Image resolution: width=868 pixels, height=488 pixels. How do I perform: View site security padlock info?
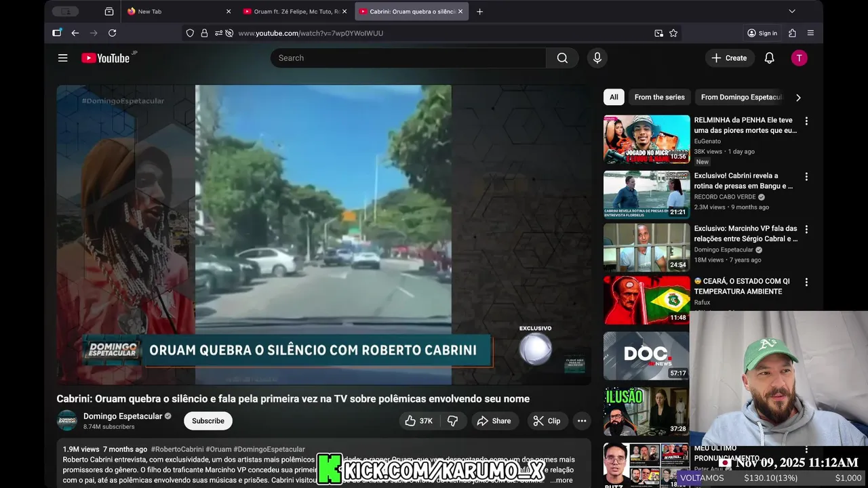(204, 33)
